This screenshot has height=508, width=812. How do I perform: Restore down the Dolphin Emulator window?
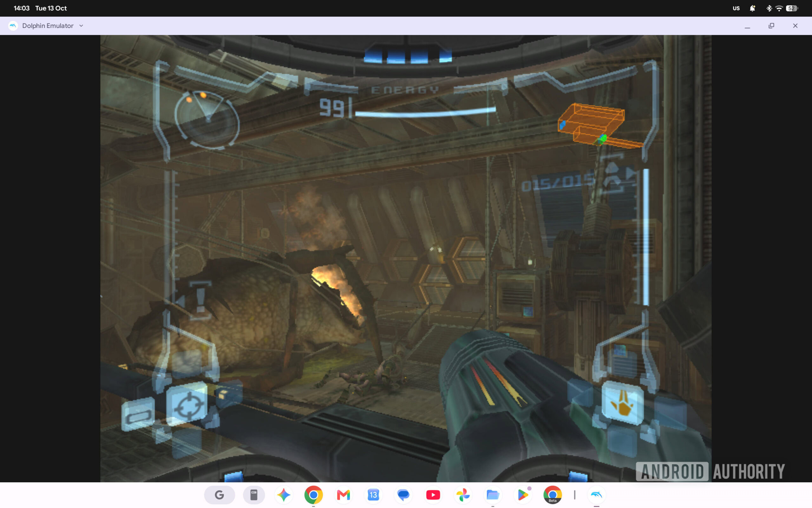pos(771,26)
